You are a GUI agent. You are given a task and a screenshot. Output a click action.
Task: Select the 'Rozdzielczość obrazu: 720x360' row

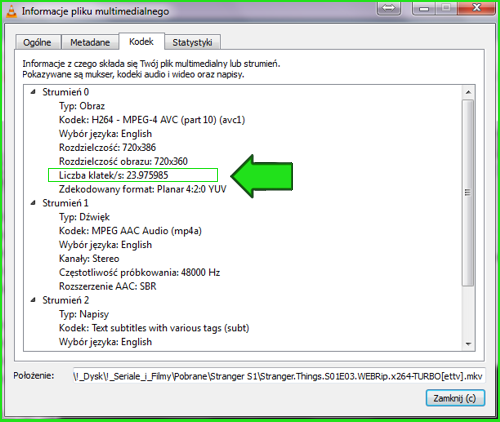coord(123,161)
